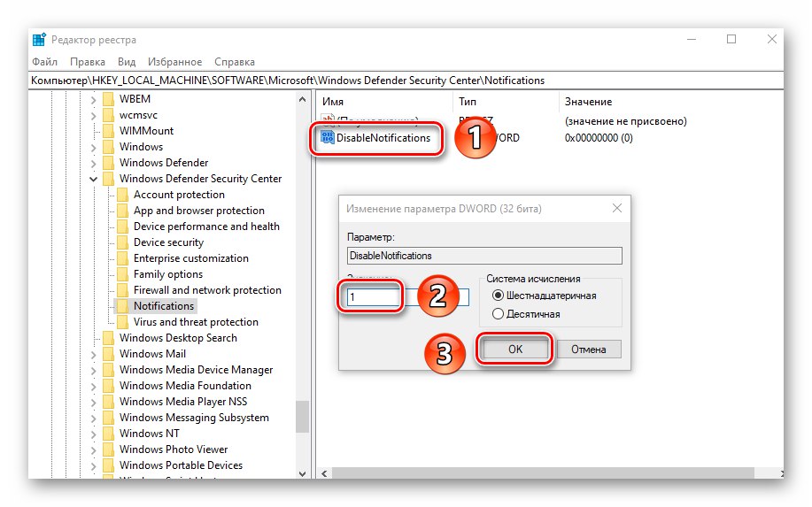Open the Справка menu
The width and height of the screenshot is (812, 507).
235,62
